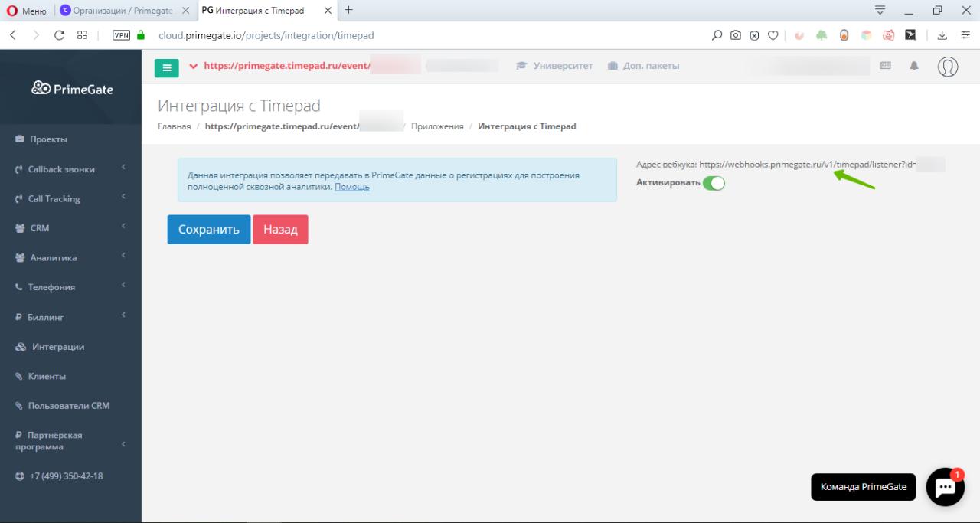Viewport: 980px width, 523px height.
Task: Open the browser downloads panel
Action: click(942, 35)
